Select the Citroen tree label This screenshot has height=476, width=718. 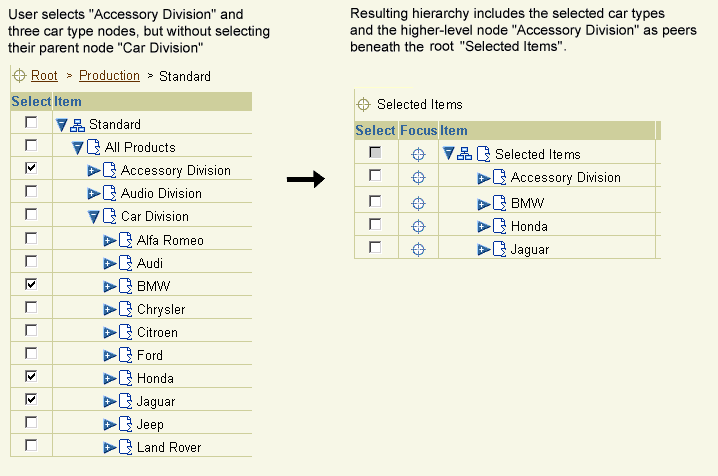pos(158,332)
